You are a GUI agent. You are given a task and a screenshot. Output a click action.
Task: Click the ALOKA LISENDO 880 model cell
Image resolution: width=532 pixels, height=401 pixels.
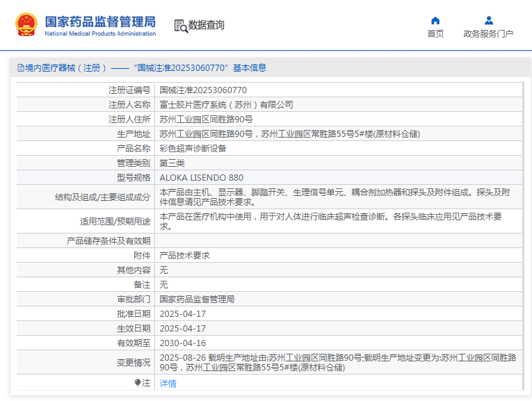(x=202, y=178)
